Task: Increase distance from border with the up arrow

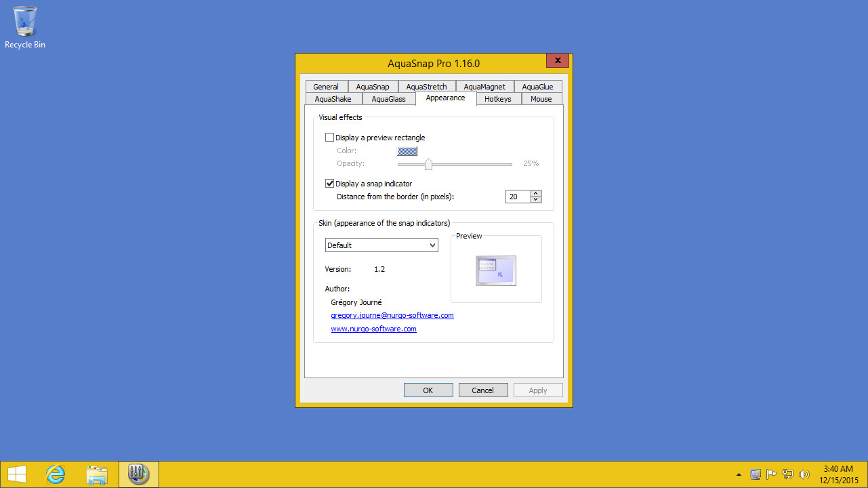Action: pos(535,193)
